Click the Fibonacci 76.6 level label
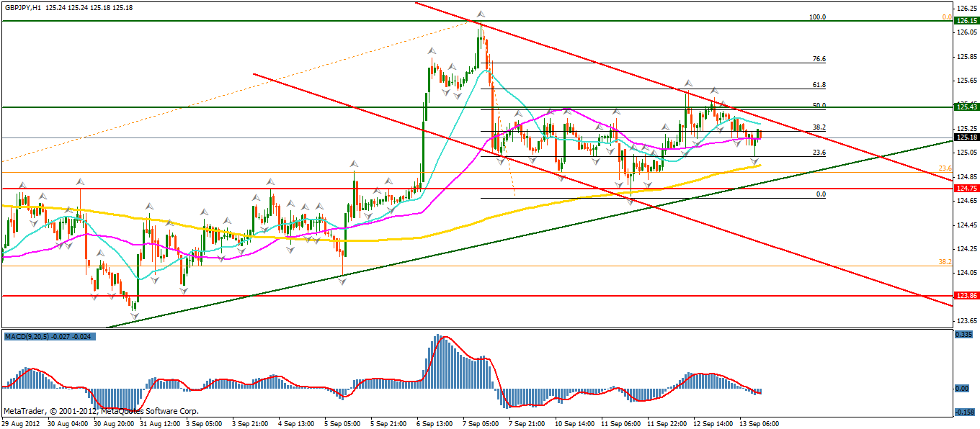Viewport: 980px width, 429px height. (819, 59)
